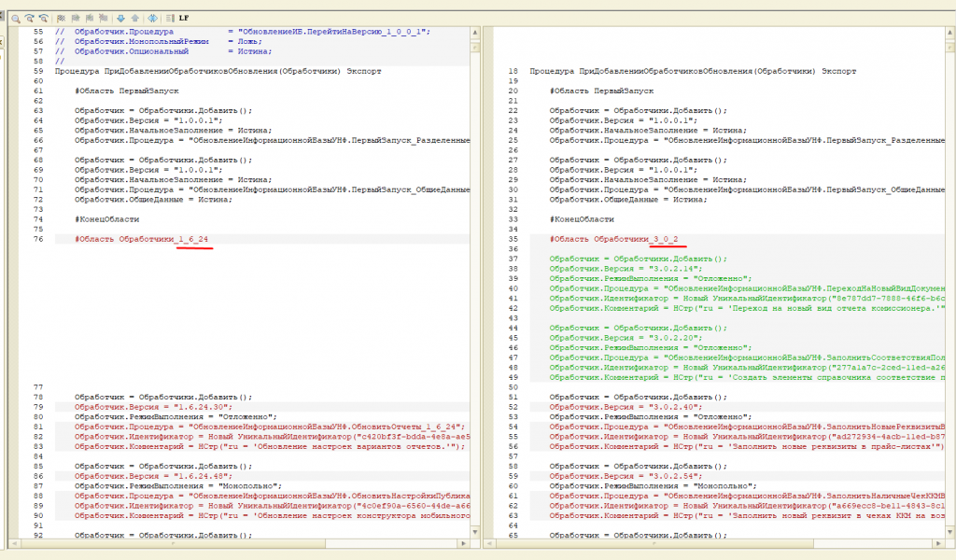Click the LF line-ending indicator
Screen dimensions: 956x560
(x=184, y=19)
